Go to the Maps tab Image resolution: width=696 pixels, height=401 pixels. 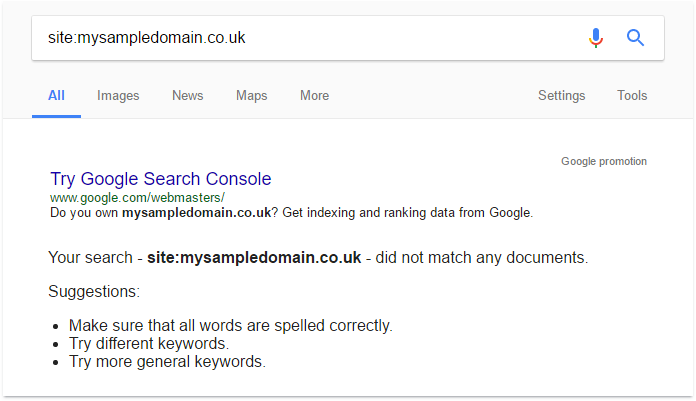click(251, 96)
